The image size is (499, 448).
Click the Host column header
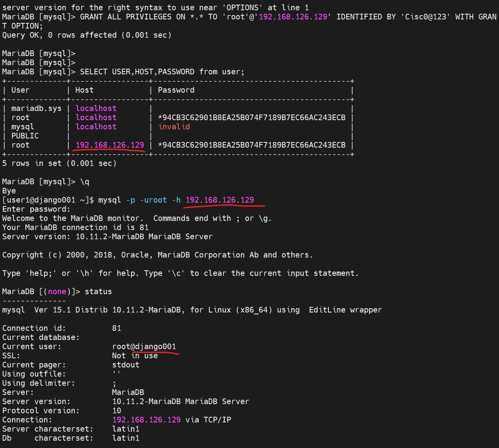click(84, 90)
